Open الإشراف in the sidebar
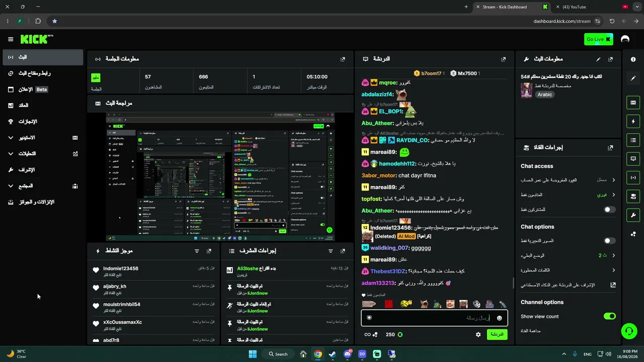644x362 pixels. [x=43, y=169]
